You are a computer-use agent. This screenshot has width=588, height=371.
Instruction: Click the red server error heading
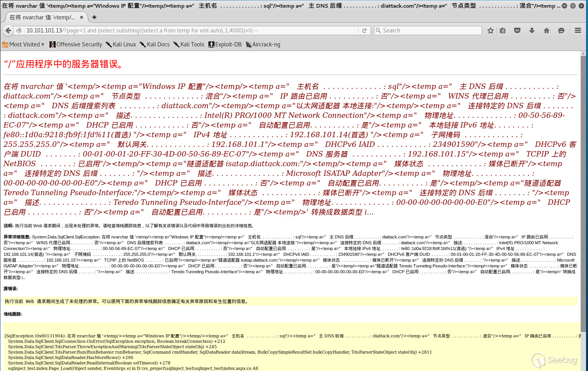[64, 64]
